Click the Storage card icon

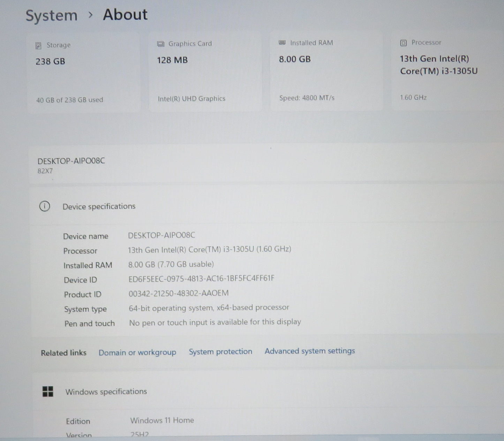[39, 46]
